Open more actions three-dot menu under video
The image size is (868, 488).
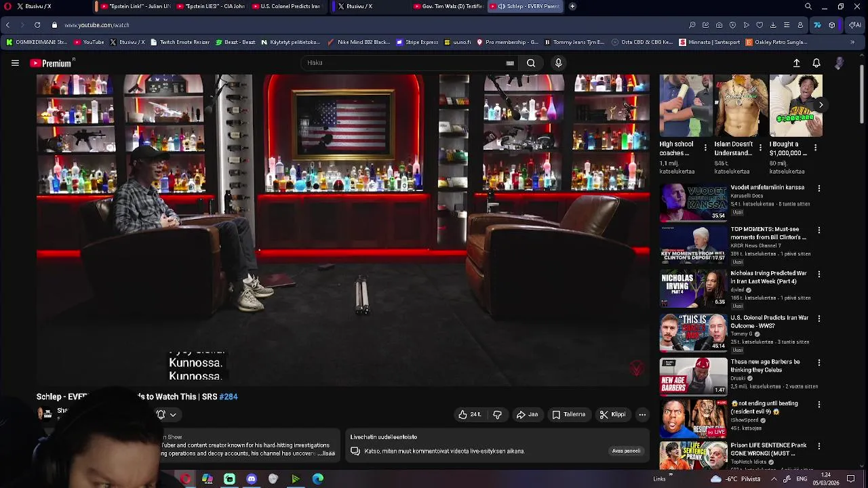click(x=642, y=414)
